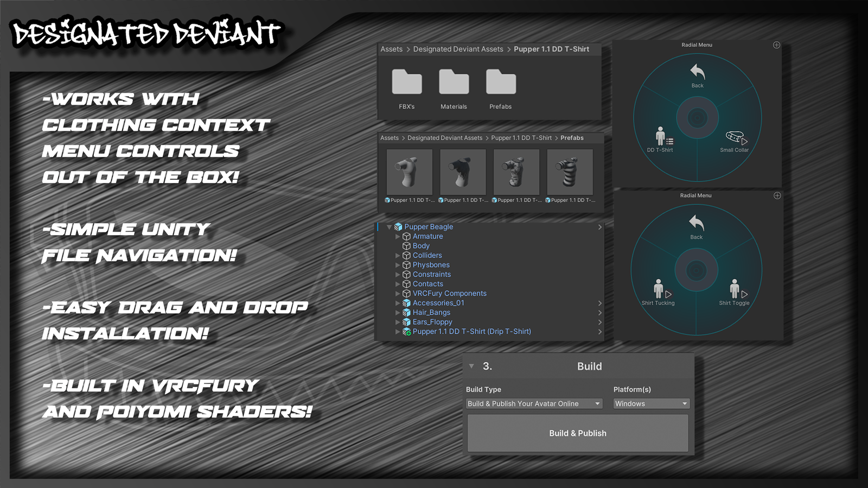The width and height of the screenshot is (868, 488).
Task: Select Pupper 1.1 DD T-Shirt (Drip T-Shirt) item
Action: pyautogui.click(x=471, y=332)
